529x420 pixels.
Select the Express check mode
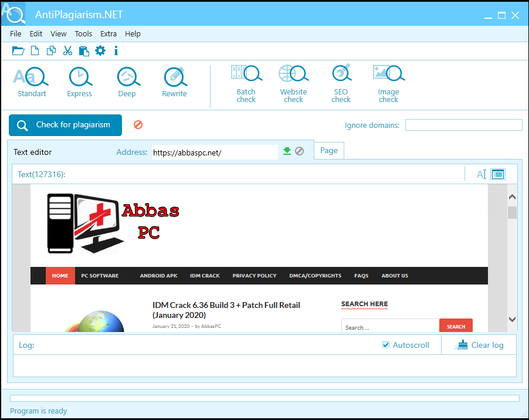click(79, 82)
